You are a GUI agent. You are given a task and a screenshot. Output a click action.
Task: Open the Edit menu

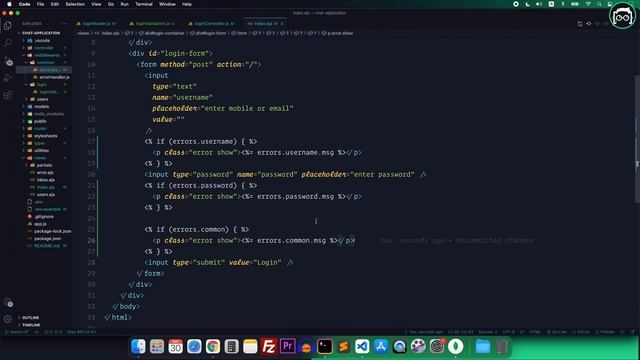tap(55, 4)
